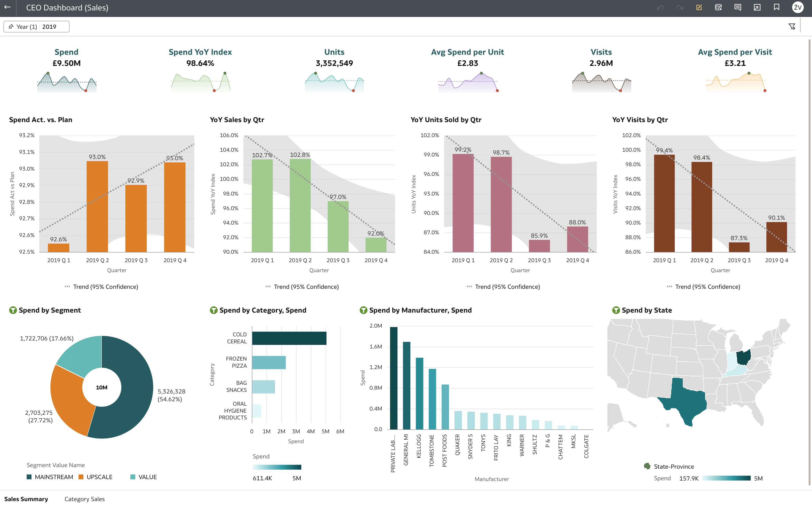
Task: Click the UPSCALE legend swatch
Action: coord(81,477)
